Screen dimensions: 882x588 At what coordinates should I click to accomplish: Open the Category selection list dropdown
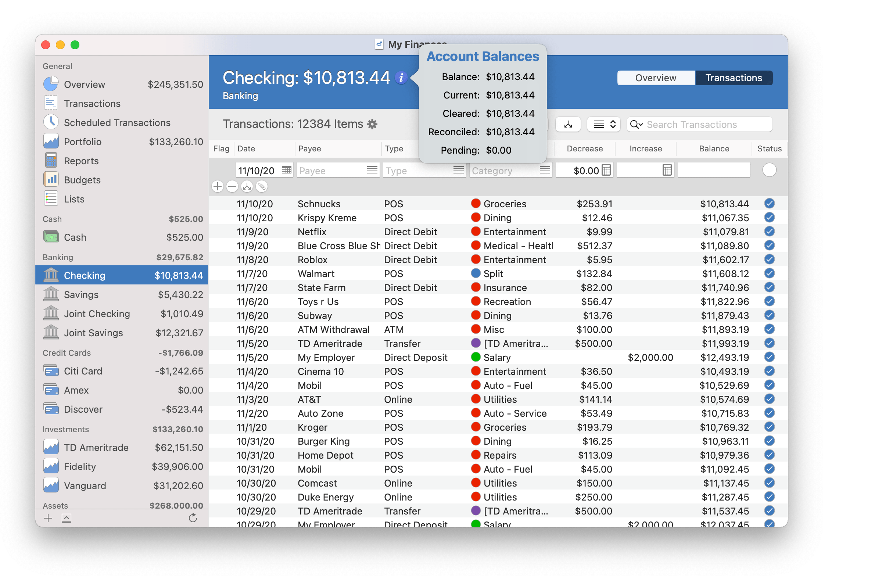tap(545, 170)
